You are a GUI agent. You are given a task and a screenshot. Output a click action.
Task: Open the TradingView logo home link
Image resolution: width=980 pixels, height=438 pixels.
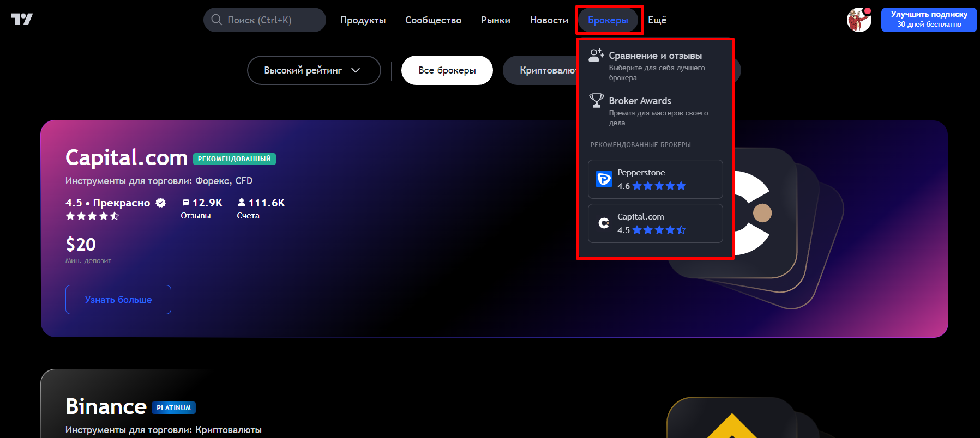click(x=22, y=19)
